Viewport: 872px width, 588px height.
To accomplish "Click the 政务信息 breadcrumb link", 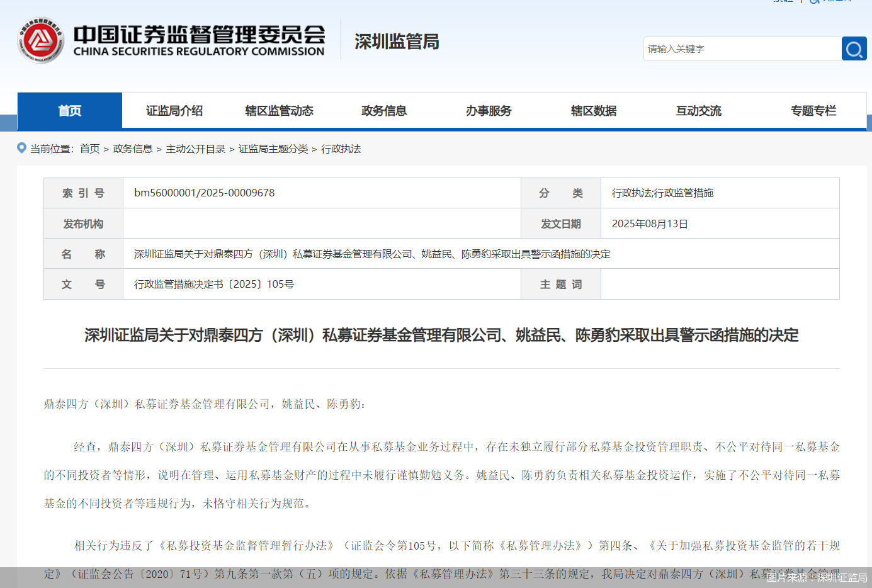I will click(x=132, y=149).
